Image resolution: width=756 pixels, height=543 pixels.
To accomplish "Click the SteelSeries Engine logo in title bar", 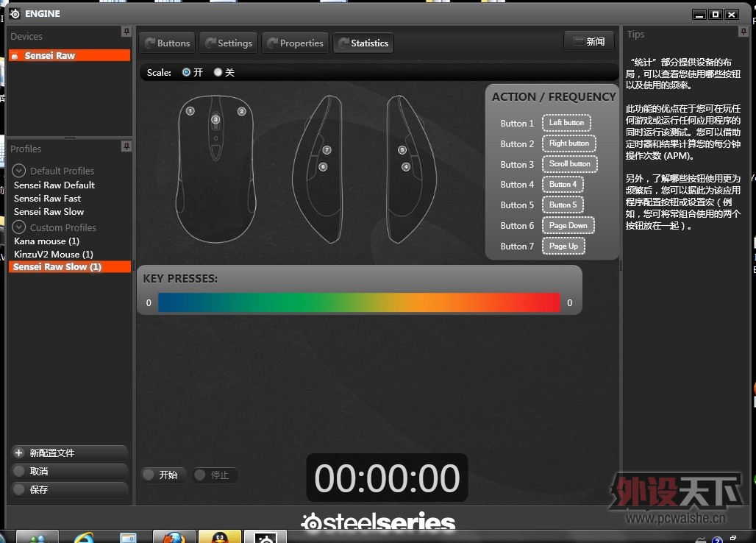I will pos(15,13).
